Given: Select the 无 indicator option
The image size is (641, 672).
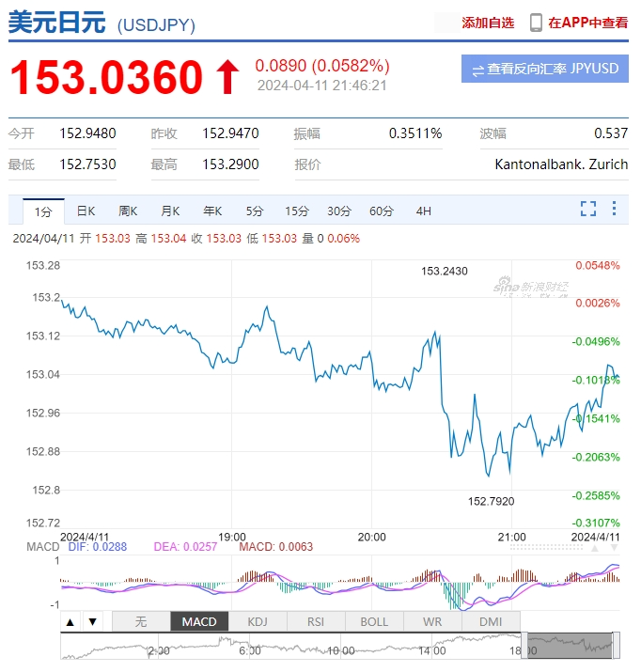Looking at the screenshot, I should pyautogui.click(x=141, y=622).
